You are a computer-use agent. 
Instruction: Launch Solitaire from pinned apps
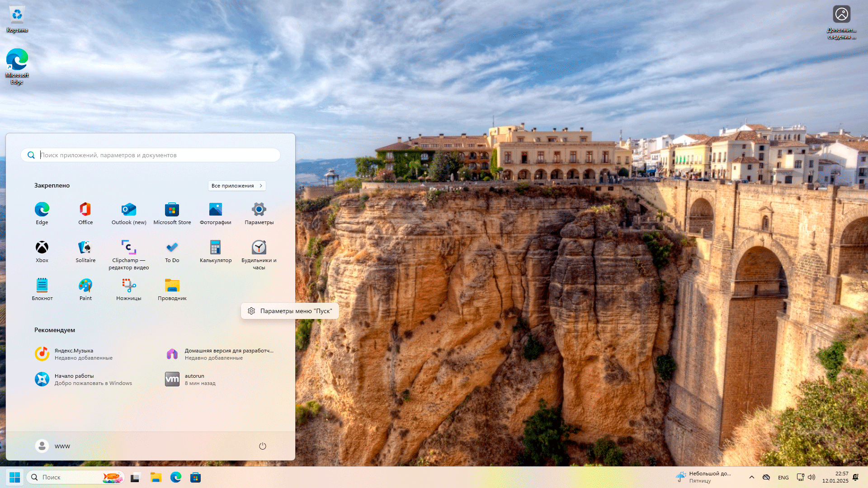pyautogui.click(x=85, y=251)
